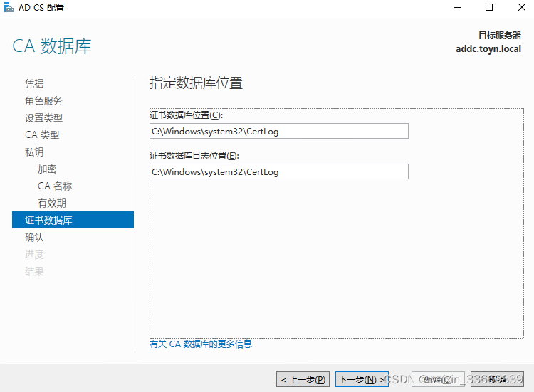Screen dimensions: 534x392
Task: Open the 凭据 step in sidebar
Action: (x=34, y=83)
